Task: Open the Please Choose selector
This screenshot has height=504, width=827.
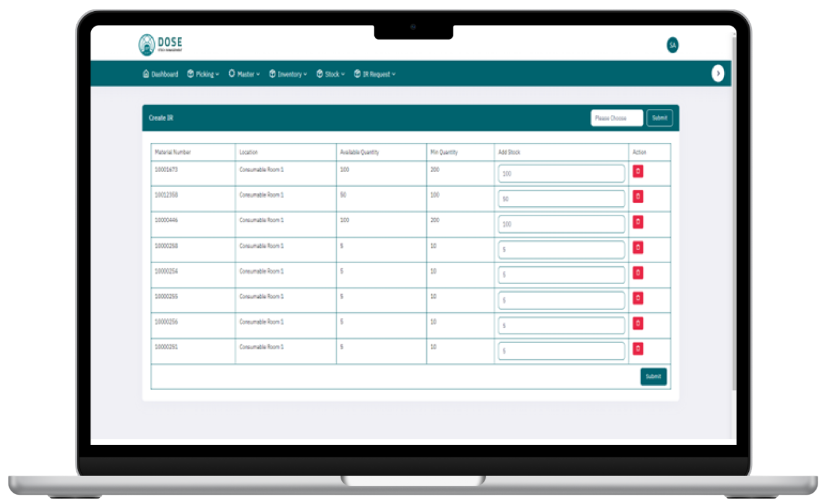Action: 616,118
